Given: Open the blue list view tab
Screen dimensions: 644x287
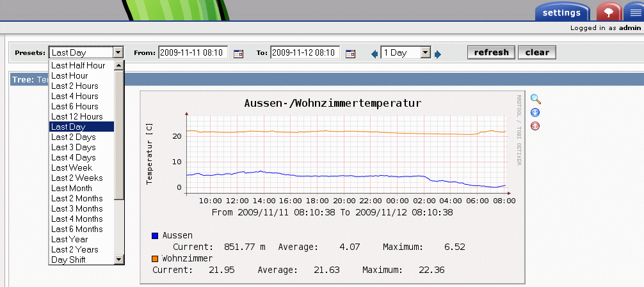Looking at the screenshot, I should (x=634, y=12).
